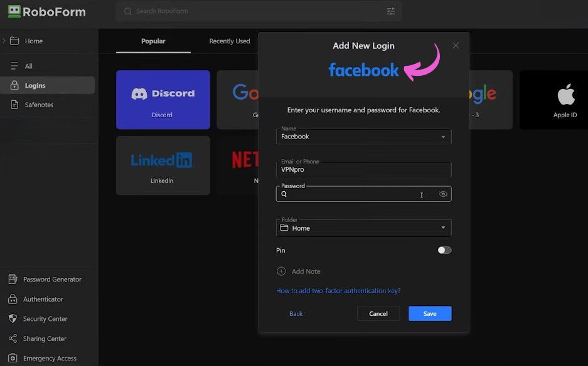
Task: Go Back in the dialog
Action: point(296,313)
